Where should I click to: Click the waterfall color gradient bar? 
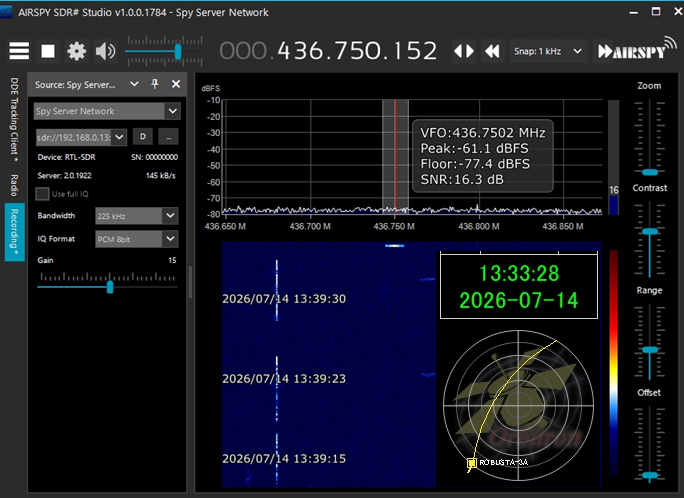pyautogui.click(x=613, y=362)
